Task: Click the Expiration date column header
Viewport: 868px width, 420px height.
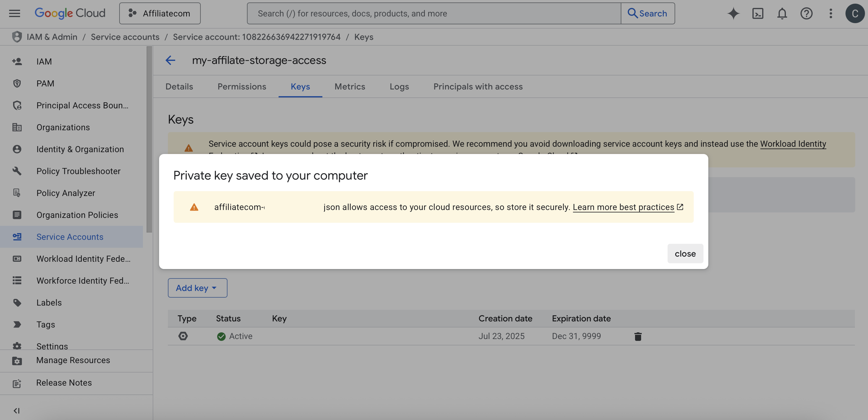Action: (x=581, y=319)
